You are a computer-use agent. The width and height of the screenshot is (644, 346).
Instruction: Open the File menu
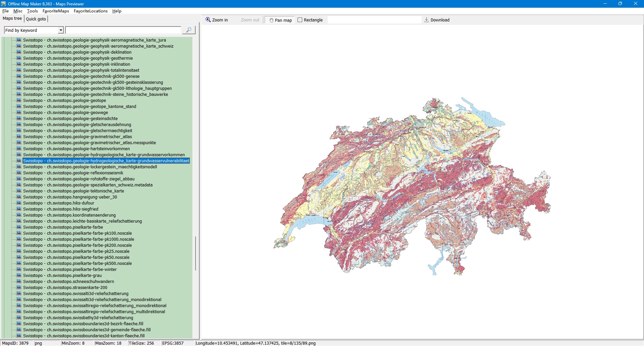5,11
